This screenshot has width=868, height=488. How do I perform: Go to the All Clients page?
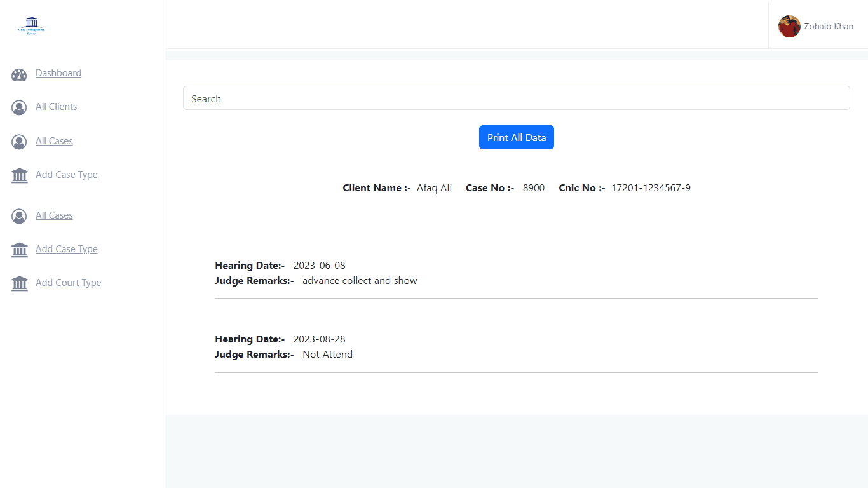tap(56, 107)
